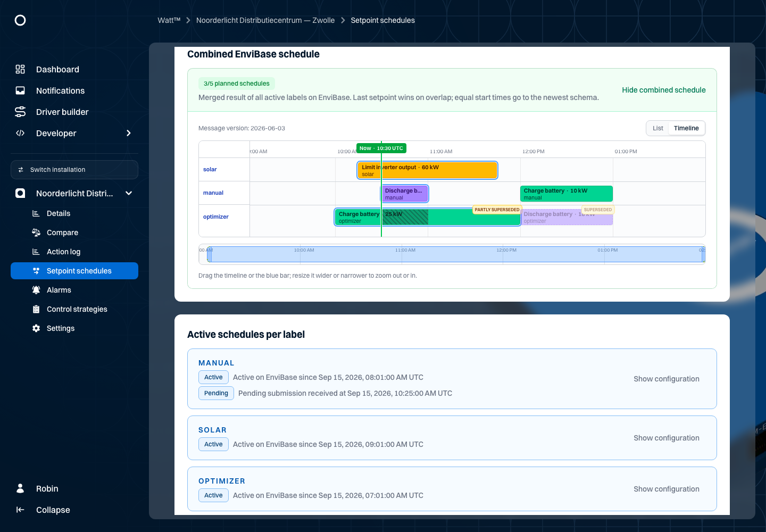This screenshot has height=532, width=766.
Task: Collapse the Noorderlicht Distri... installation chevron
Action: tap(129, 193)
